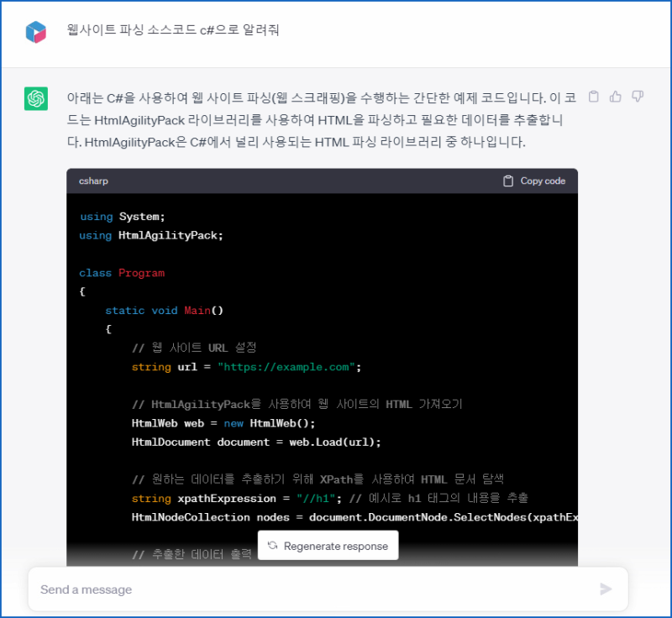Click the user prompt about c# parsing
672x618 pixels.
pos(173,30)
